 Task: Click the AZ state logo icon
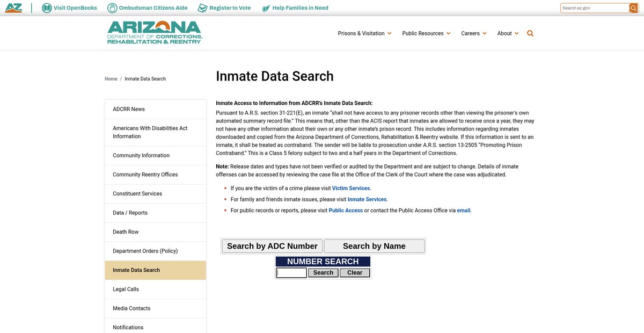(x=13, y=8)
